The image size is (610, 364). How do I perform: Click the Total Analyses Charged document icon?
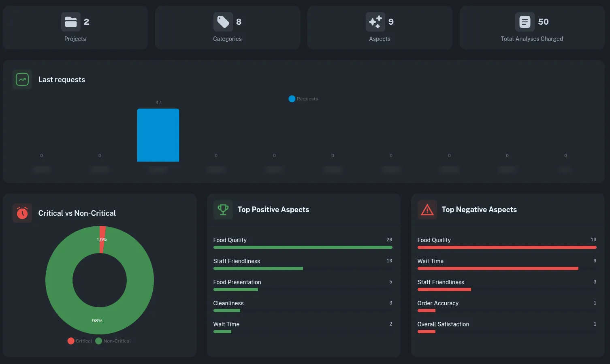[525, 22]
